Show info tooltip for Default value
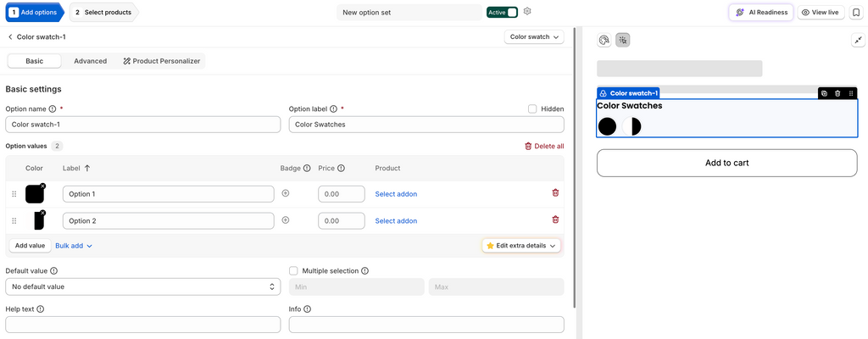The width and height of the screenshot is (868, 339). [53, 271]
